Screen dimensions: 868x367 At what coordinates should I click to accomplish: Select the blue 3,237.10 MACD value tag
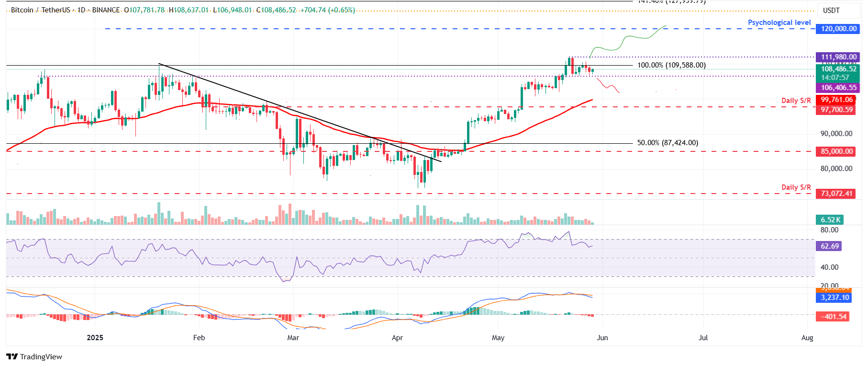pos(835,298)
